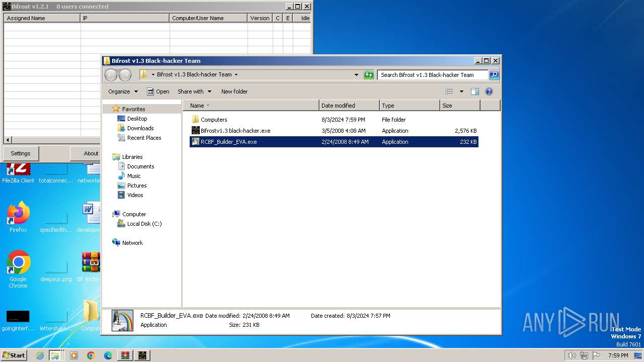The image size is (644, 362).
Task: Change view with the views icon
Action: [x=449, y=92]
